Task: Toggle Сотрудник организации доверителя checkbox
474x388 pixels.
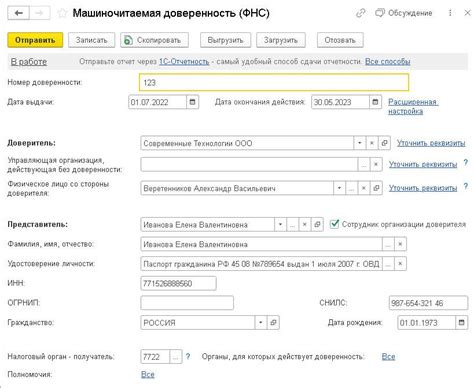Action: [x=334, y=224]
